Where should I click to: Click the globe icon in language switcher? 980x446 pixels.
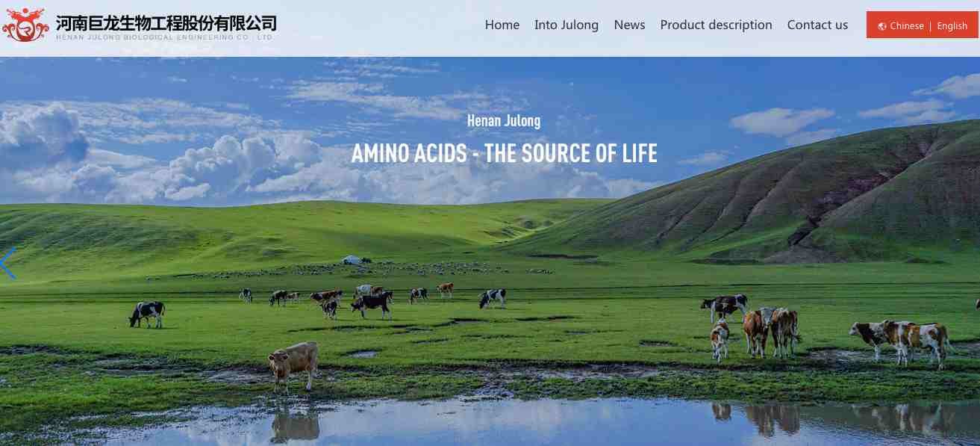point(882,26)
